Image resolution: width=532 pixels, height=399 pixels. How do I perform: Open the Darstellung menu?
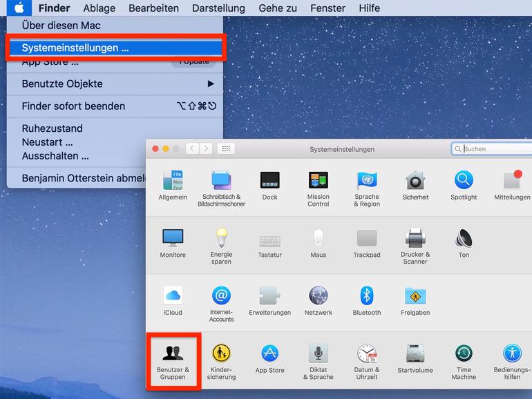coord(218,8)
